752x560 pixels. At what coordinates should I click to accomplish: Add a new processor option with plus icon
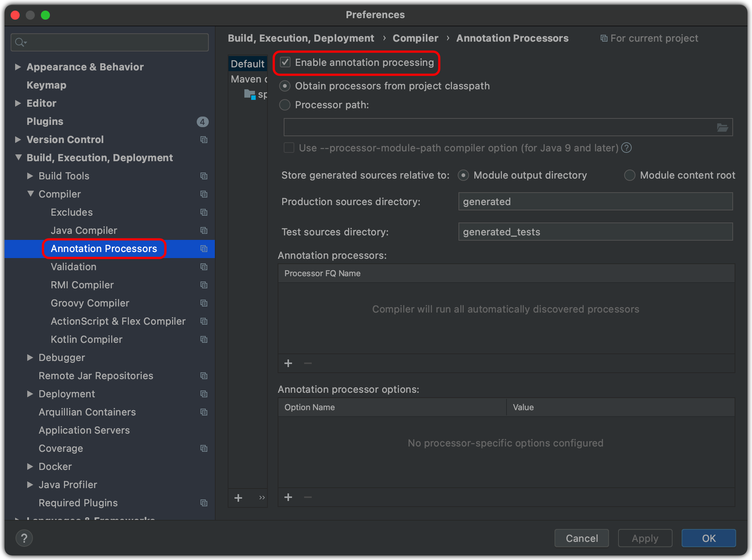click(288, 497)
